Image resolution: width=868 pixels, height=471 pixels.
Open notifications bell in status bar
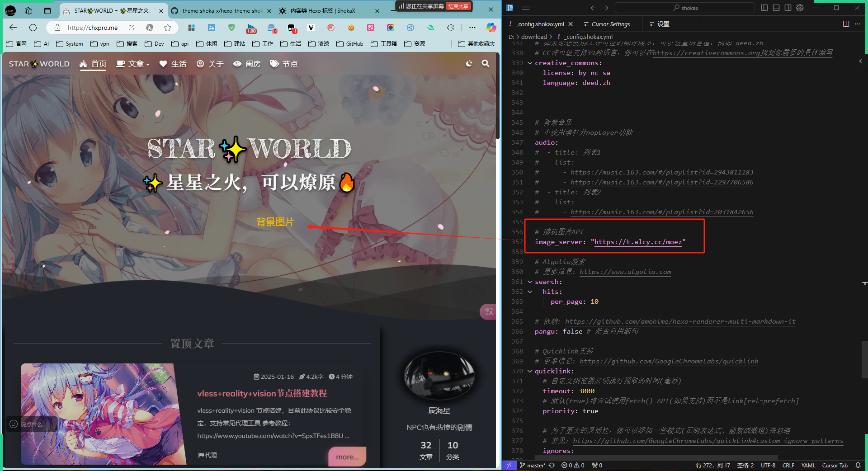coord(858,466)
